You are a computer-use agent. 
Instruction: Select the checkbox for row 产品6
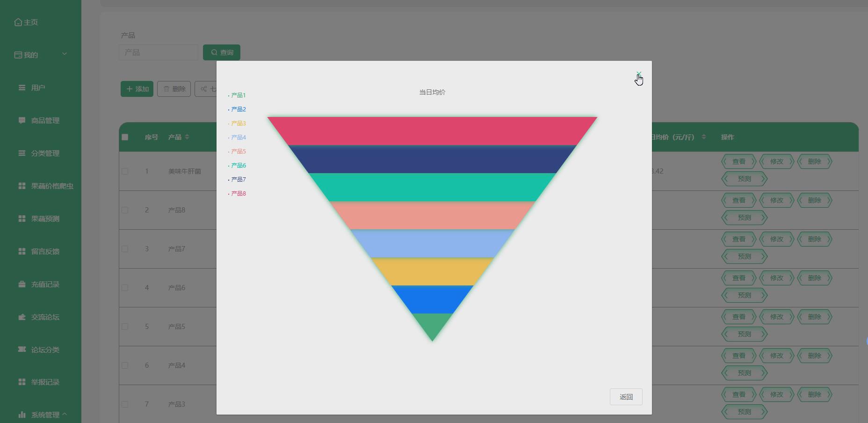[125, 288]
